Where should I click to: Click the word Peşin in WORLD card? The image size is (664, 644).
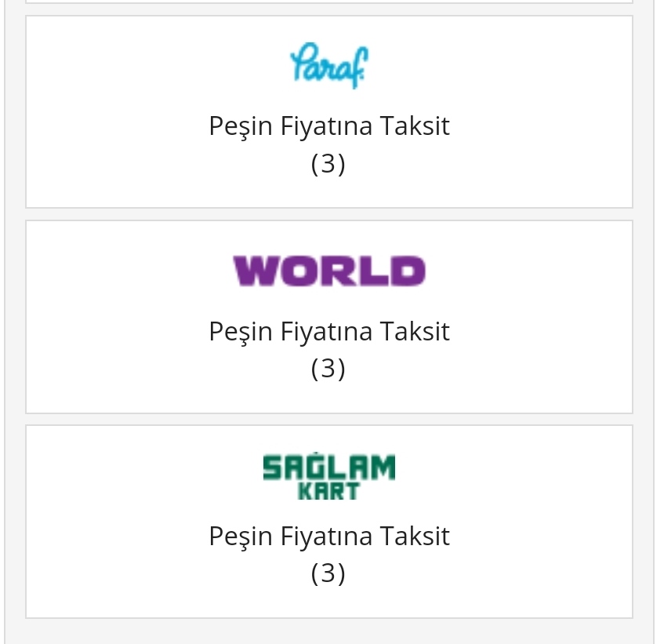(x=241, y=333)
